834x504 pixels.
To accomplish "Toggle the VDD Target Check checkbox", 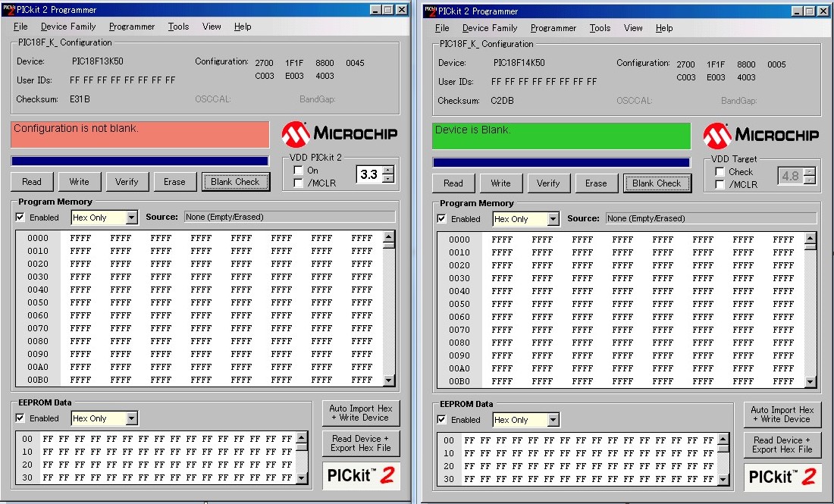I will (x=720, y=172).
